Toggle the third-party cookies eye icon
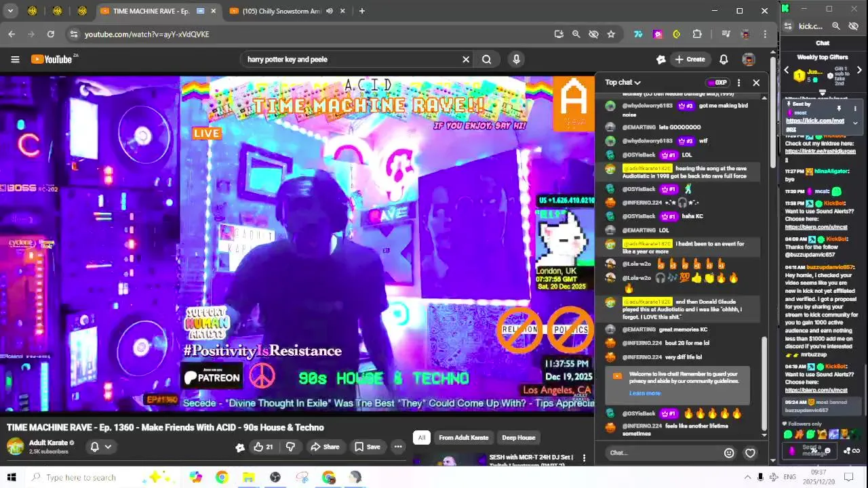This screenshot has height=488, width=868. [x=593, y=34]
